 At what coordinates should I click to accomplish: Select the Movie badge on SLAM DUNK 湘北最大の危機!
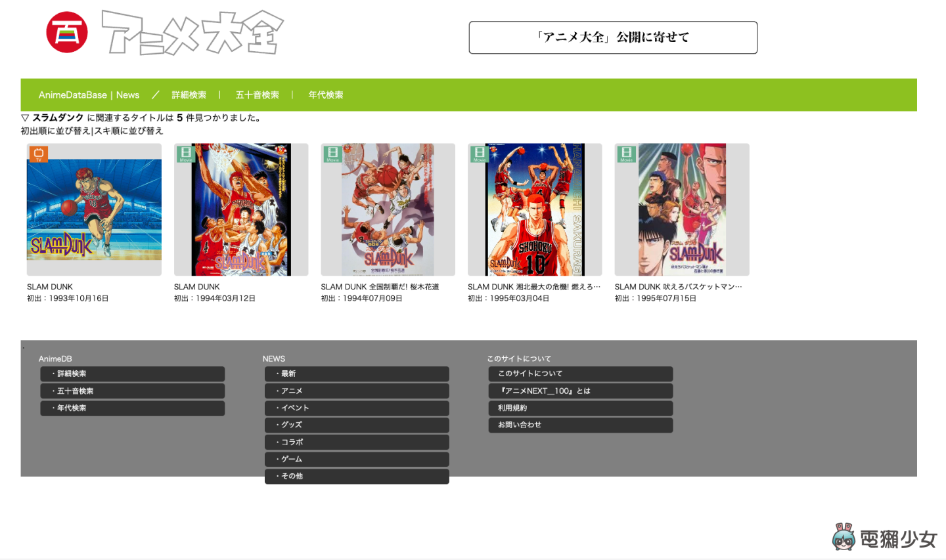point(480,152)
